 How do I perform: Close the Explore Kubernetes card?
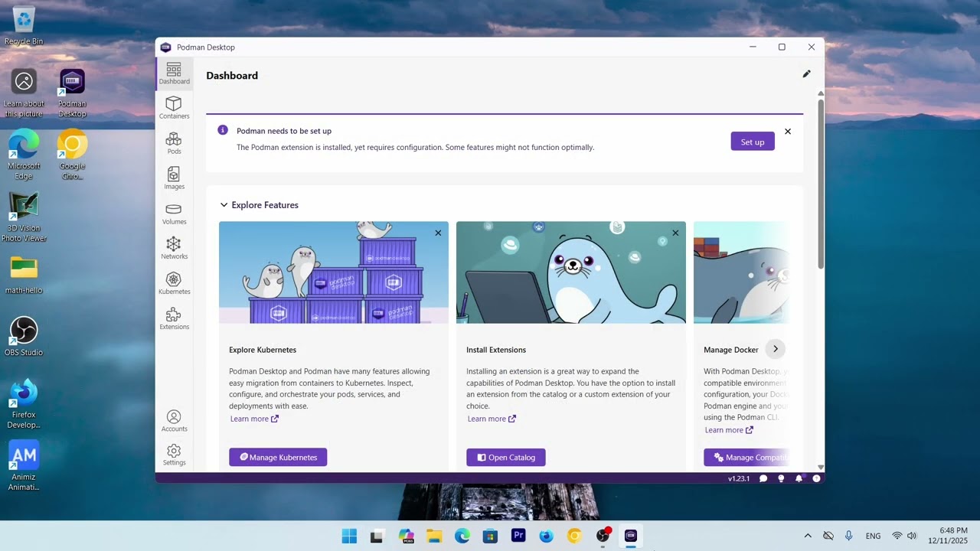[438, 233]
